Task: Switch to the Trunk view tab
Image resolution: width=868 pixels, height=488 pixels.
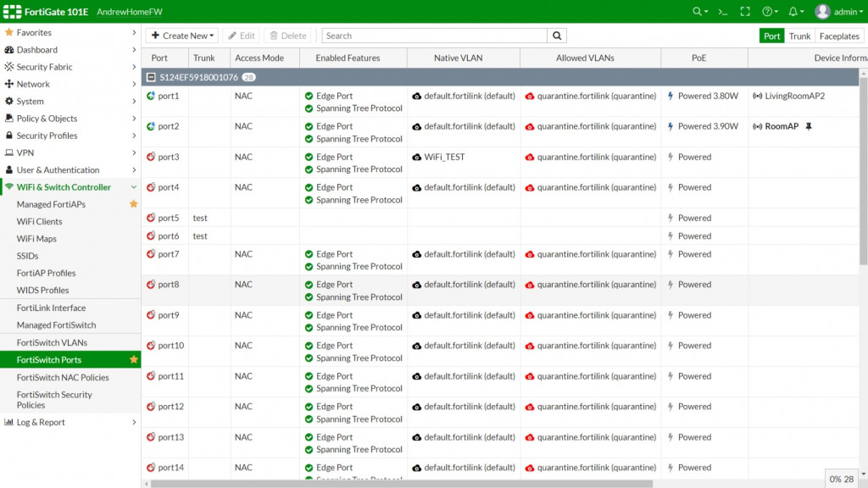Action: tap(799, 36)
